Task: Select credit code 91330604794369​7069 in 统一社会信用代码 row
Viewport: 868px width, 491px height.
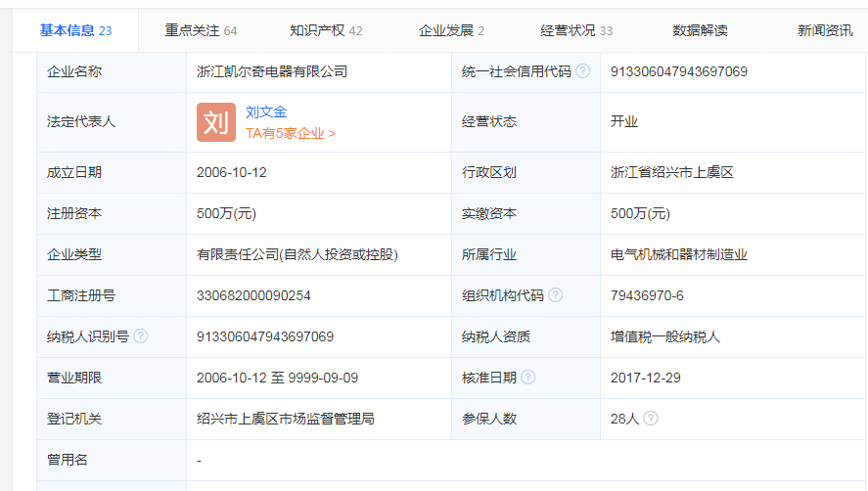Action: (x=679, y=71)
